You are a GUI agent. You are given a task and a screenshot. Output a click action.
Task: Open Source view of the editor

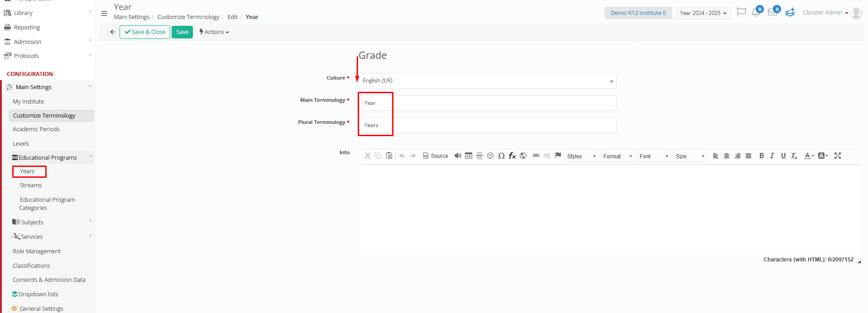436,156
